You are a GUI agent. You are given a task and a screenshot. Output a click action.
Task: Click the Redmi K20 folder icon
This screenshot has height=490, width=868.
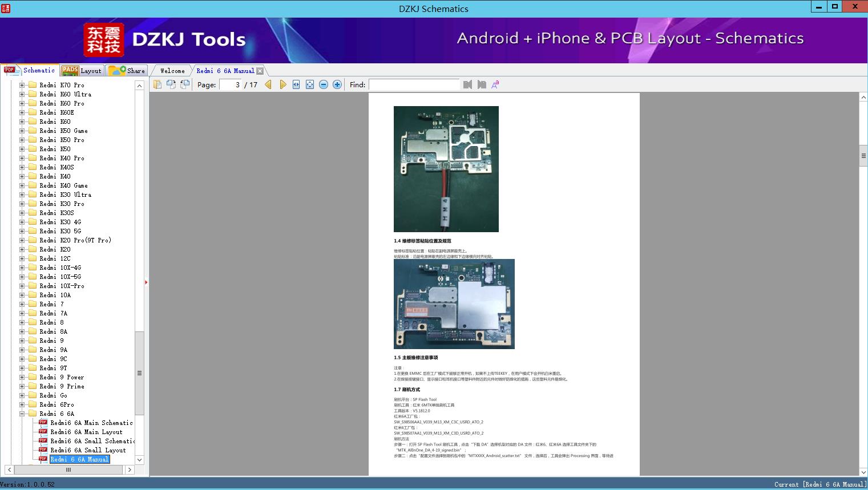[x=33, y=249]
